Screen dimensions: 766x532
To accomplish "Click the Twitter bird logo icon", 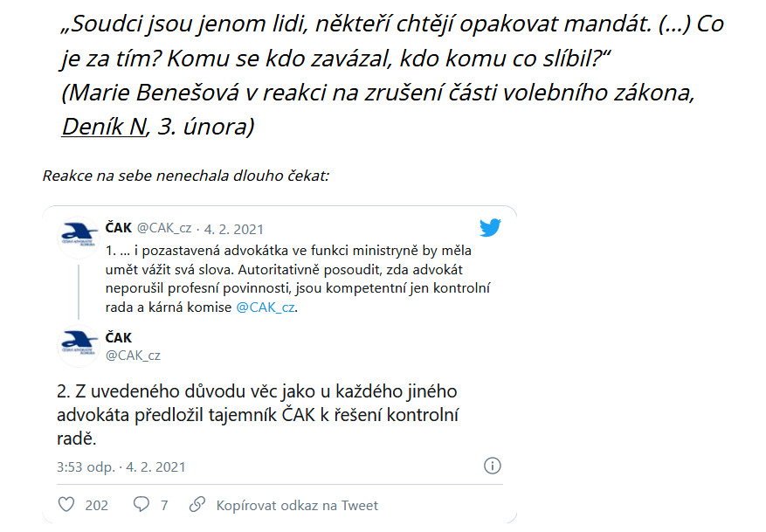I will point(490,228).
